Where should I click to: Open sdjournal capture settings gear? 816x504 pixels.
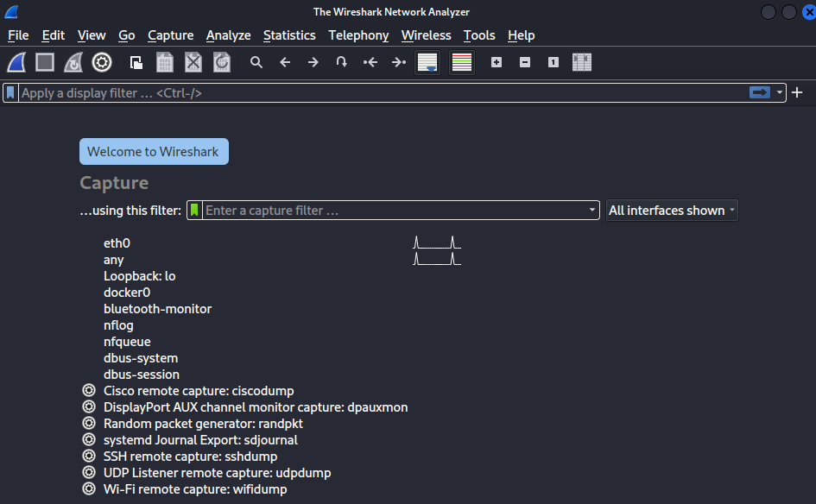(x=89, y=439)
